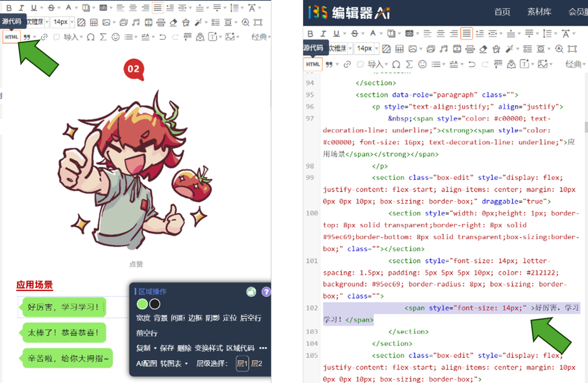Screen dimensions: 588x383
Task: Click the eraser clear-format icon in right toolbar
Action: (x=483, y=49)
